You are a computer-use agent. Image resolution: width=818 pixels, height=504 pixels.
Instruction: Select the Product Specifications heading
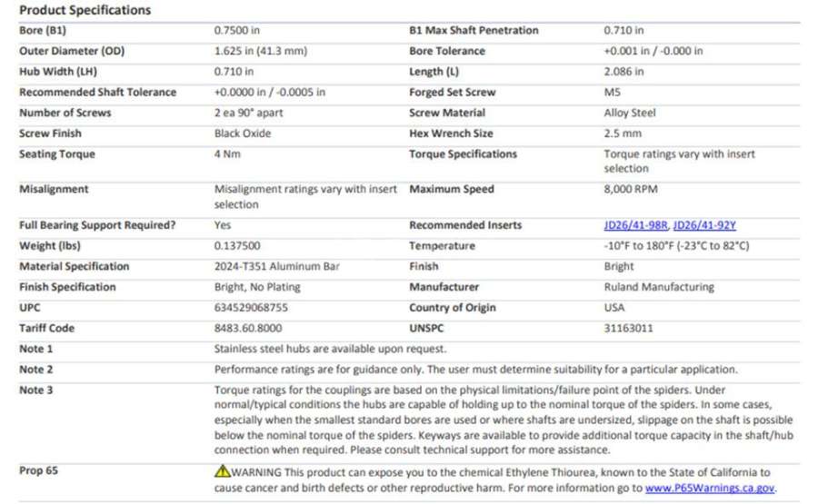(x=85, y=10)
